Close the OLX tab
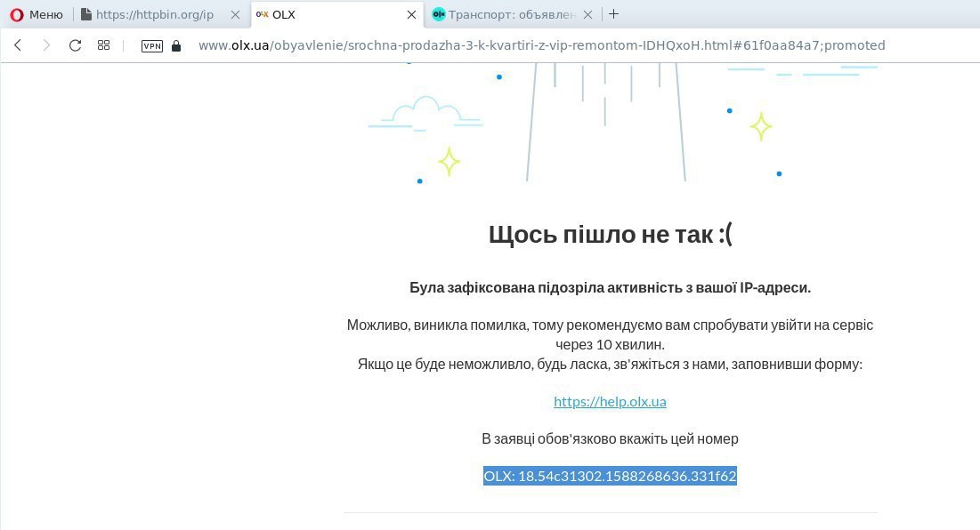 coord(411,15)
